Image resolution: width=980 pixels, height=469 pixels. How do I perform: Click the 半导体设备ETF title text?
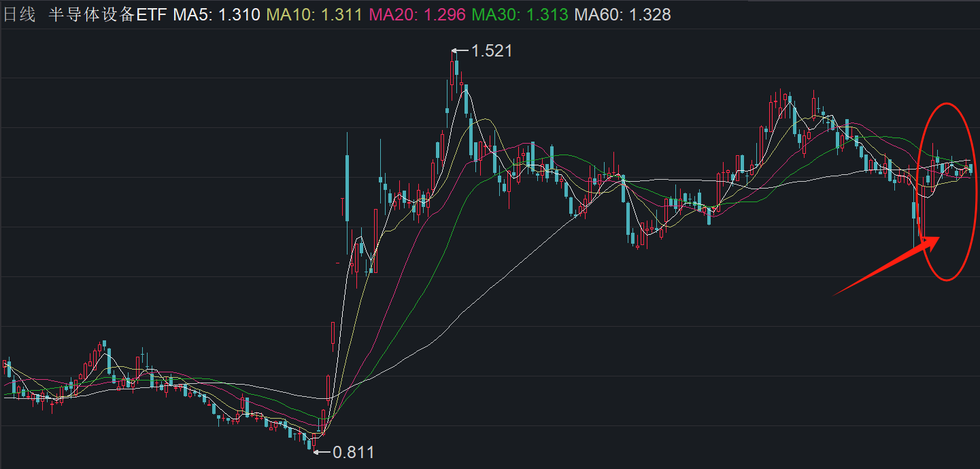click(107, 15)
